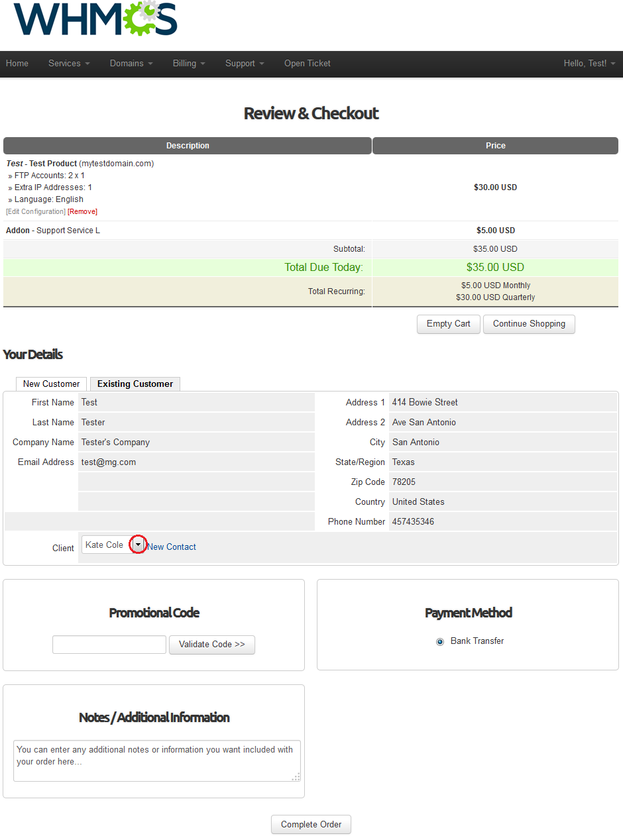The width and height of the screenshot is (623, 840).
Task: Click the WHMCS logo
Action: point(95,18)
